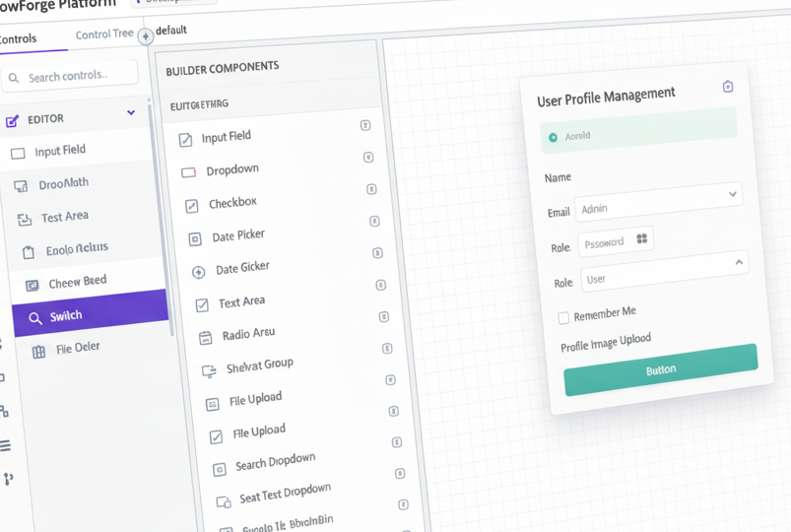Click the Radio Arεu calendar icon

click(x=205, y=338)
